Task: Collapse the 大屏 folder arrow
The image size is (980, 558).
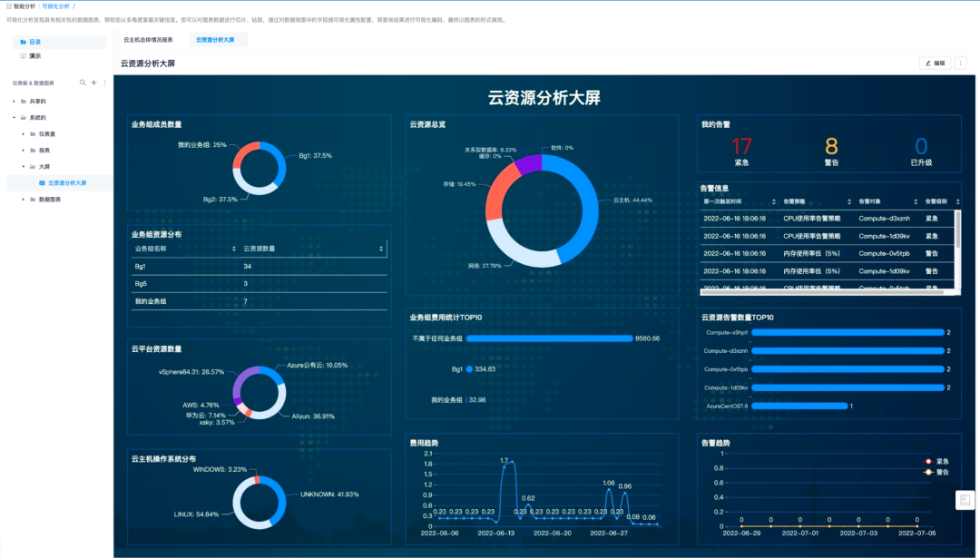Action: [24, 167]
